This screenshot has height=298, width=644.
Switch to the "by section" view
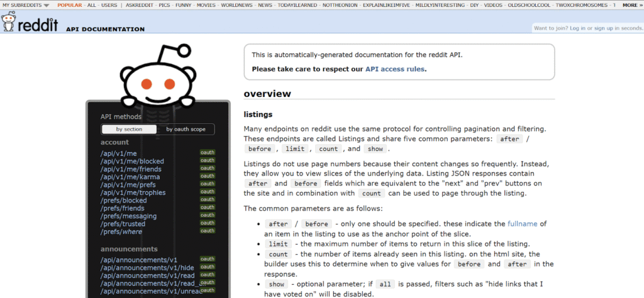129,130
